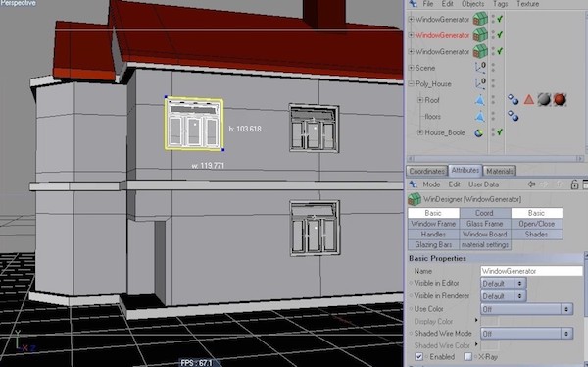Click the Object manager horizontal scrollbar
Screen dimensions: 588x367
(495, 159)
